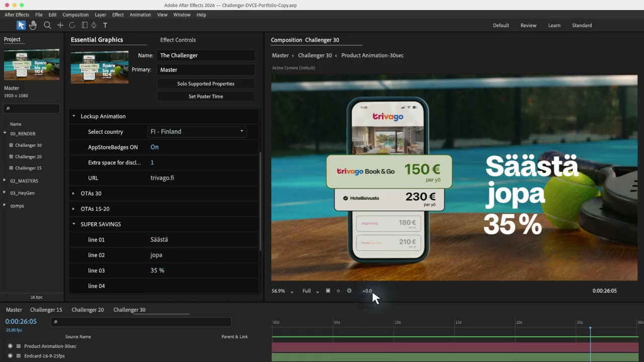Image resolution: width=644 pixels, height=362 pixels.
Task: Click the Name field containing The Challenger
Action: [206, 55]
